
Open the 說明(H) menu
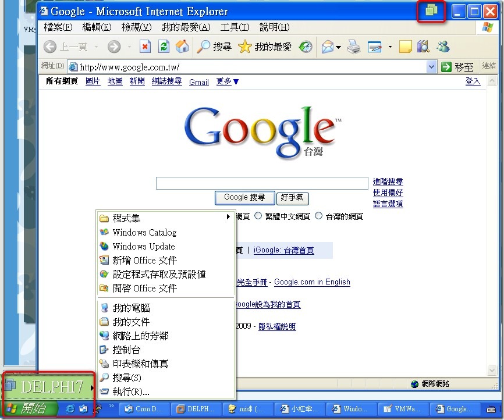tap(274, 27)
